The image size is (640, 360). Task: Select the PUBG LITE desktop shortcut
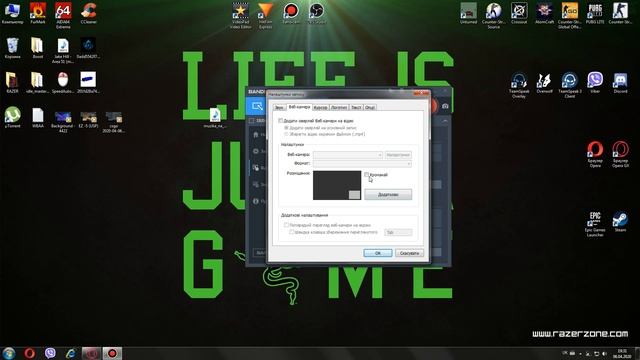coord(595,13)
